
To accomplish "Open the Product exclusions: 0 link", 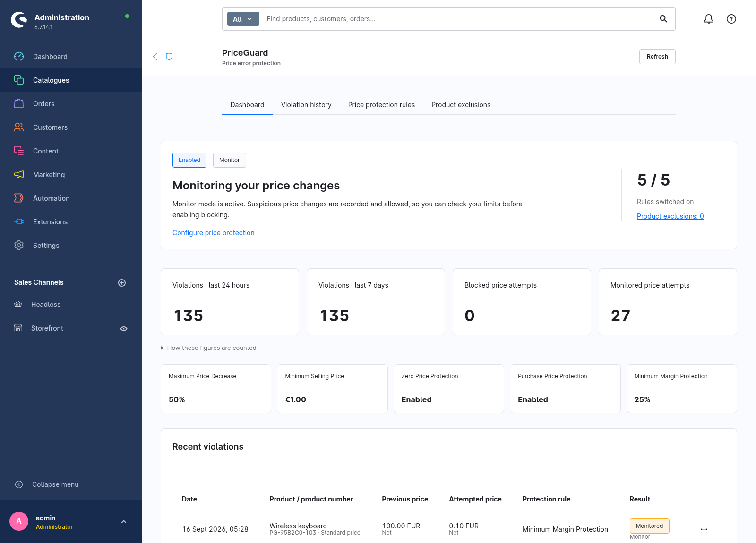I will pos(670,216).
